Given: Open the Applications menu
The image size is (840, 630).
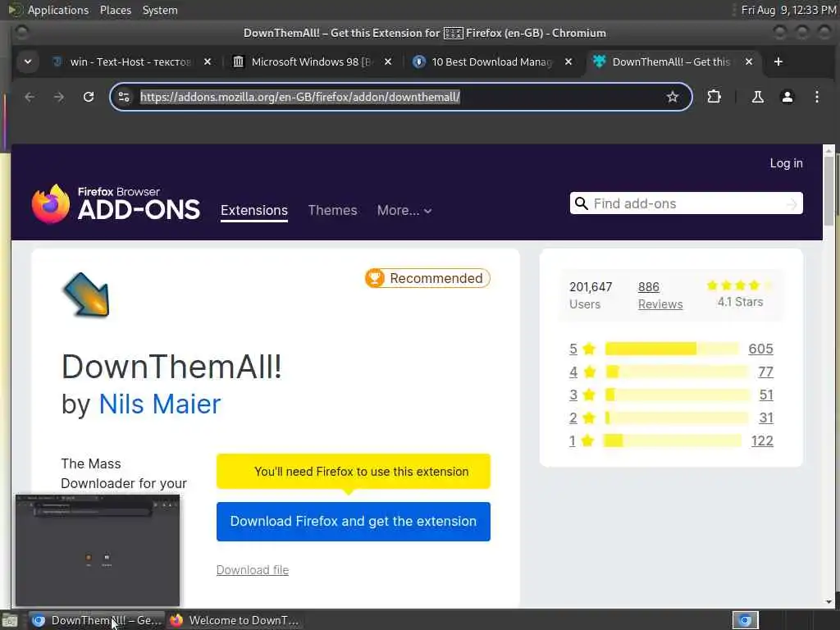Looking at the screenshot, I should [58, 10].
